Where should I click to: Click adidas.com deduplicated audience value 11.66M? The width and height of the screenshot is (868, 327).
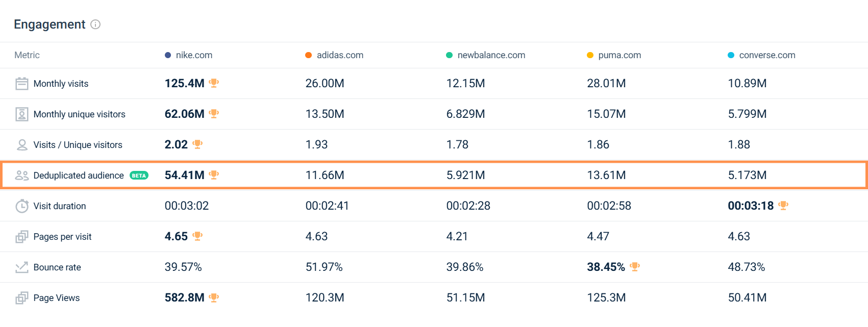(325, 175)
